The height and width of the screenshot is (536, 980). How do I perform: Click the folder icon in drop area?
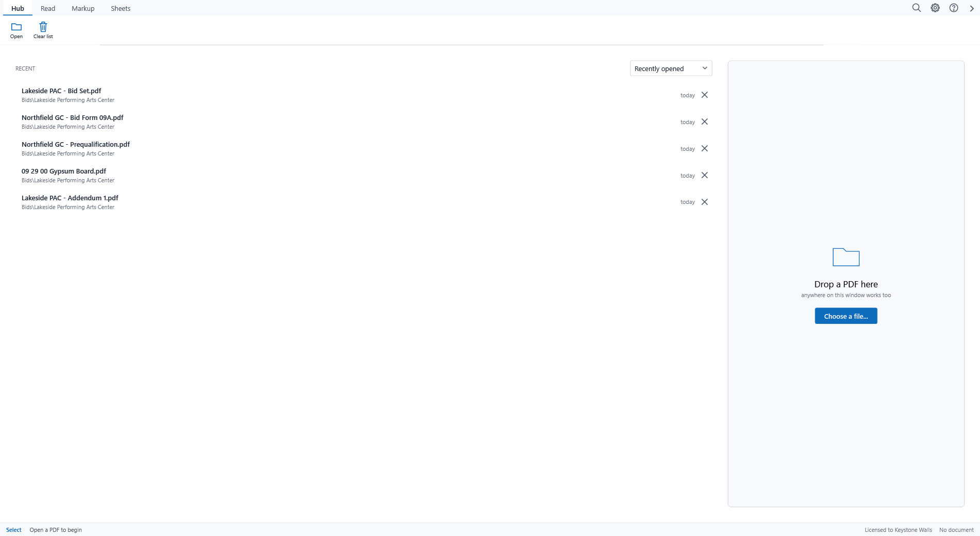pyautogui.click(x=846, y=257)
